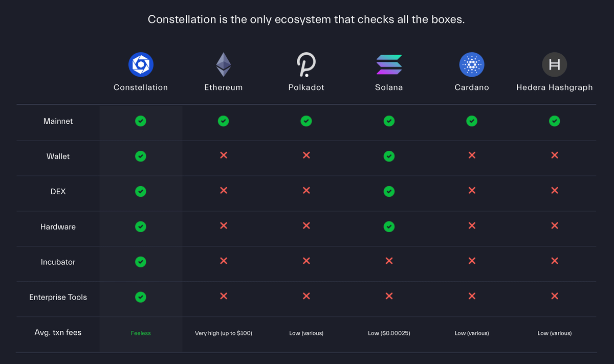Select the Incubator row label
The width and height of the screenshot is (614, 364).
coord(58,262)
